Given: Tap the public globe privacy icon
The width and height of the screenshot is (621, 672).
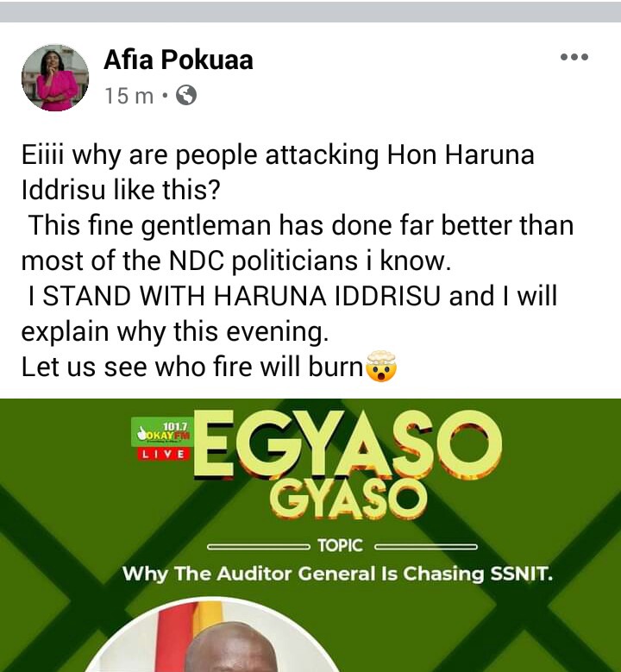Looking at the screenshot, I should [x=186, y=95].
